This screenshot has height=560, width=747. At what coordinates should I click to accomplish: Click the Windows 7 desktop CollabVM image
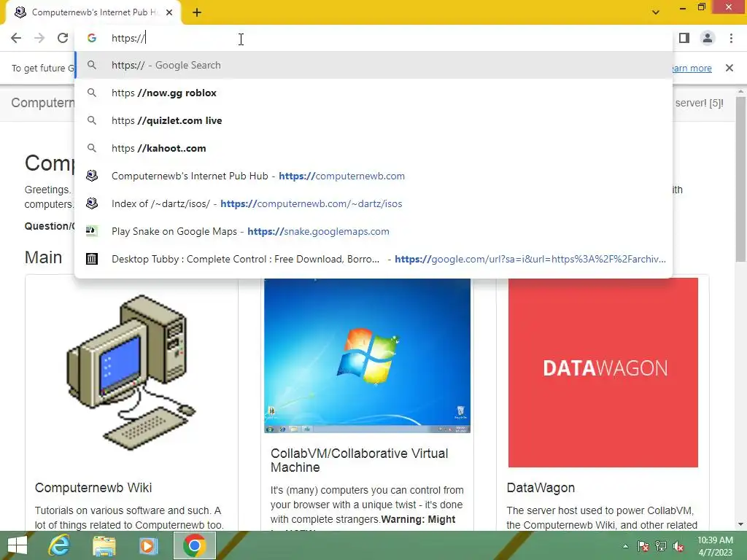tap(368, 355)
